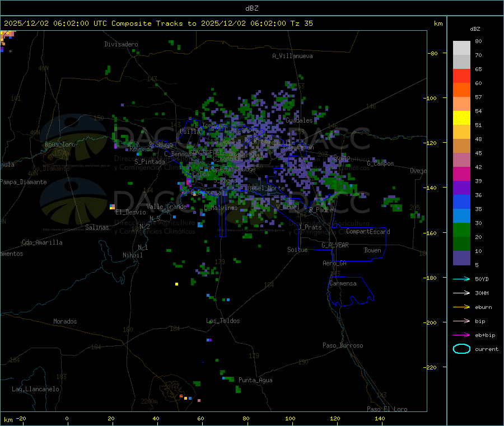The image size is (504, 426).
Task: Click the 'G_ALVEAR' map label
Action: tap(335, 245)
